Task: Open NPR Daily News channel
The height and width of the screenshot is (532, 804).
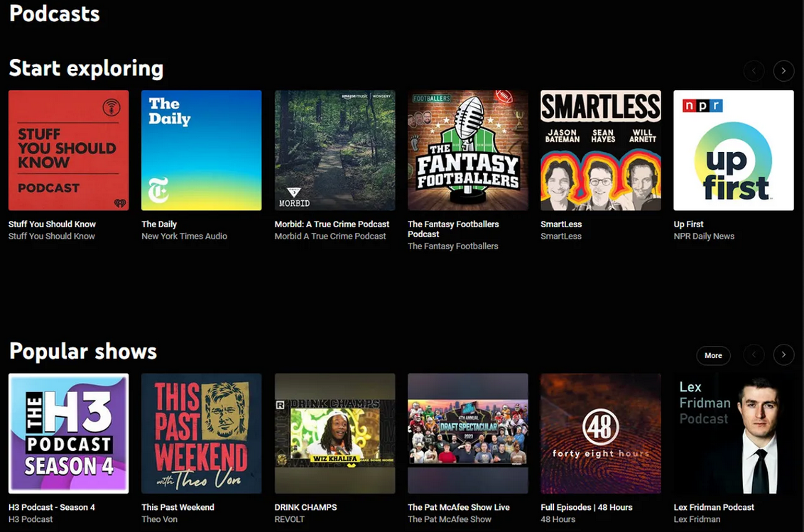Action: [x=704, y=236]
